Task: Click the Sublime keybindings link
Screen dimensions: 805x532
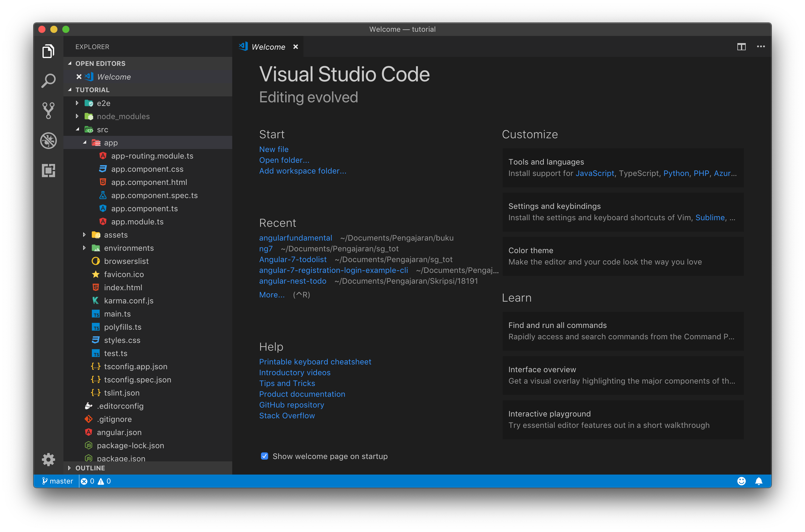Action: pyautogui.click(x=710, y=218)
